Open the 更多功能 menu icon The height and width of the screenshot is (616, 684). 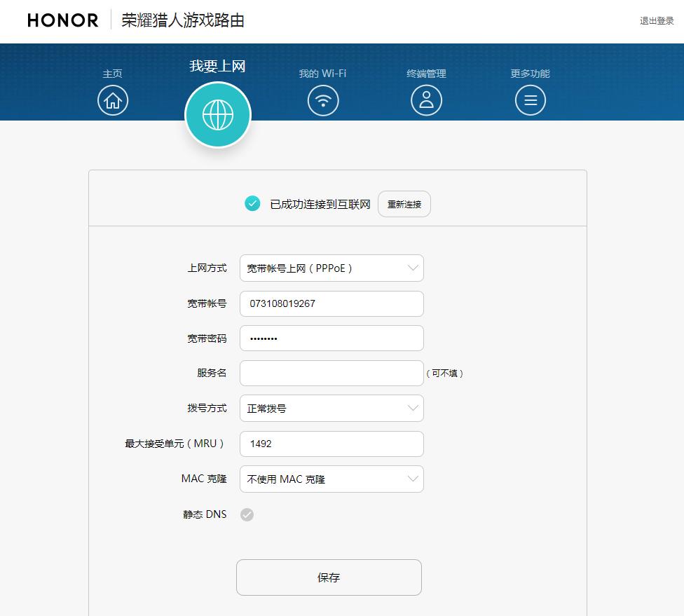531,100
